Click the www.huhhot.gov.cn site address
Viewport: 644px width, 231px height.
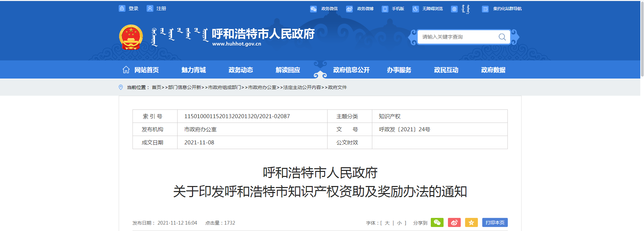pyautogui.click(x=237, y=44)
